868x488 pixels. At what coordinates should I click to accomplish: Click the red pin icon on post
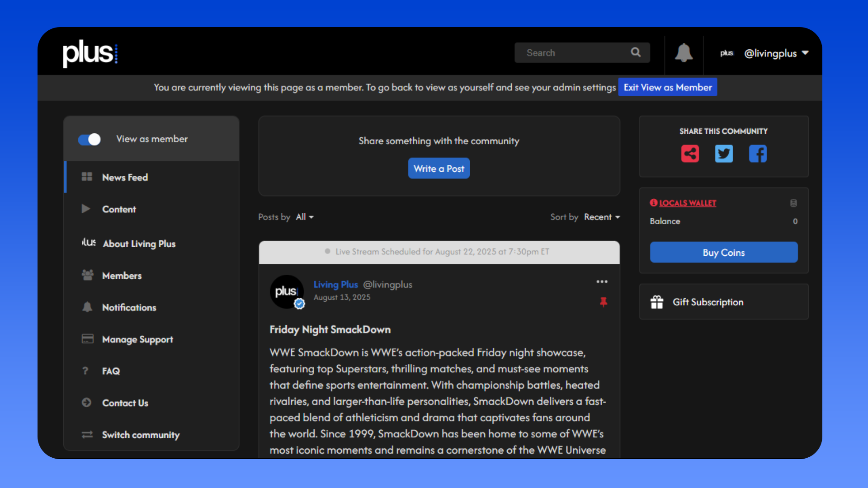(603, 301)
